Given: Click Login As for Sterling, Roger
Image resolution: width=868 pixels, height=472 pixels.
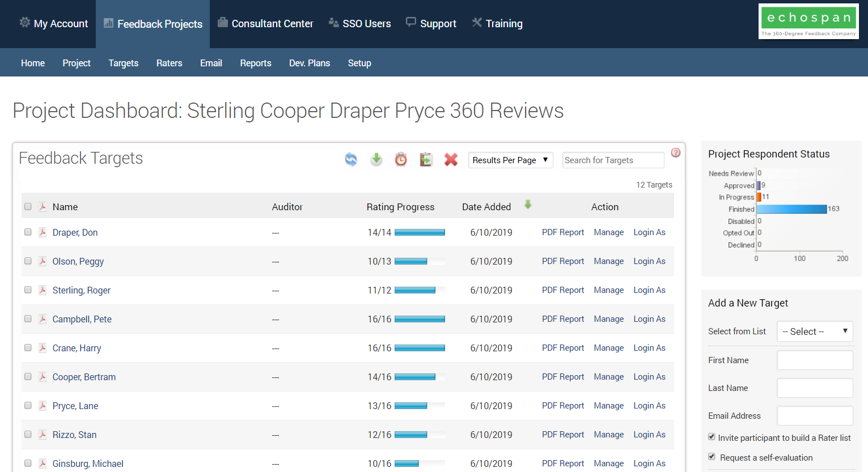Looking at the screenshot, I should click(x=650, y=290).
